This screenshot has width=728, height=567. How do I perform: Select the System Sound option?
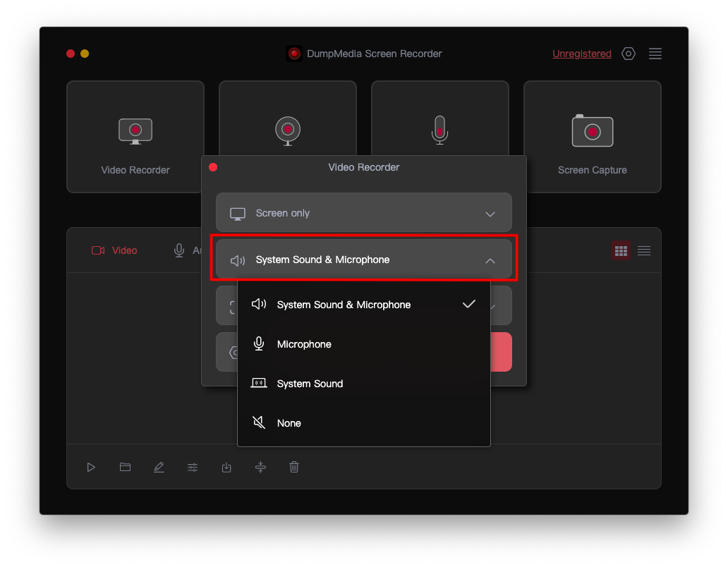(363, 383)
